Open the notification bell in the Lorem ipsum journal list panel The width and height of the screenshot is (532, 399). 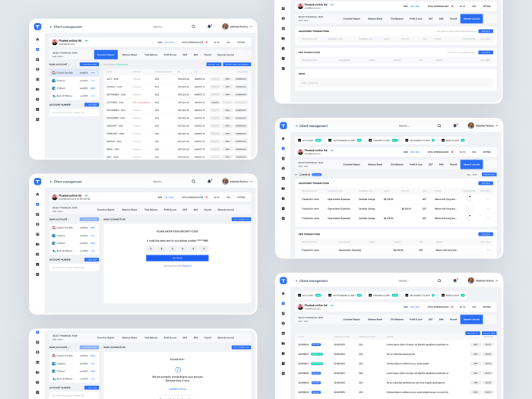(x=455, y=280)
